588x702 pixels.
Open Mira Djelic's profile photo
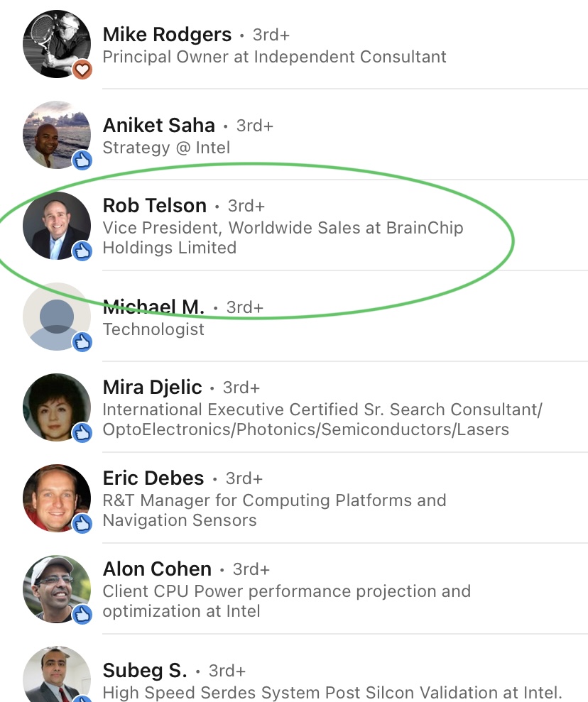(55, 407)
